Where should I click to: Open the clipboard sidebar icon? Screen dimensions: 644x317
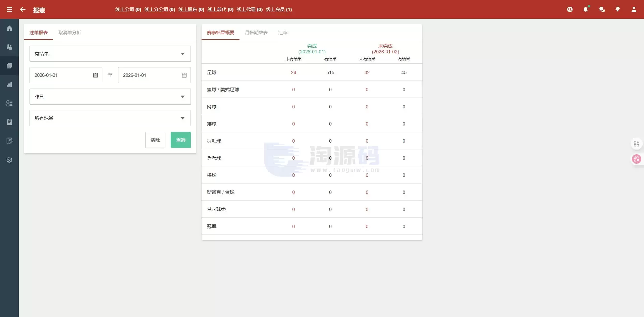(x=9, y=122)
